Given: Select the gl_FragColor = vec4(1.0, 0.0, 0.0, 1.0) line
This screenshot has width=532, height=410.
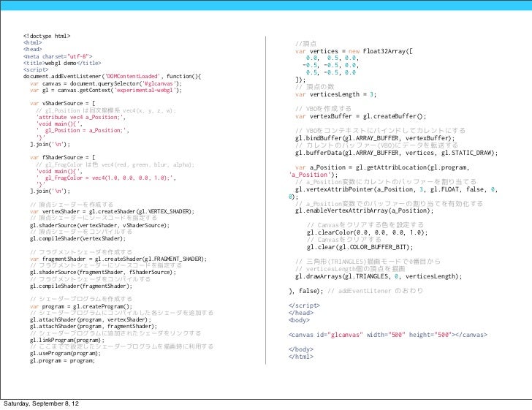Looking at the screenshot, I should (106, 178).
